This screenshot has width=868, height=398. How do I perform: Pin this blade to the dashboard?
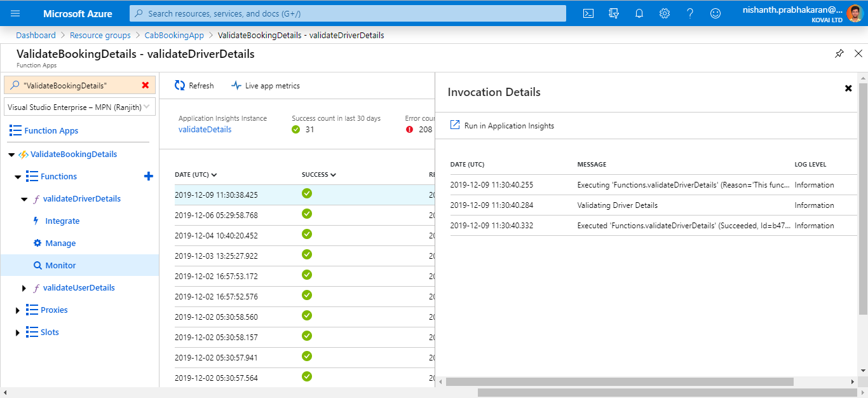pos(839,53)
